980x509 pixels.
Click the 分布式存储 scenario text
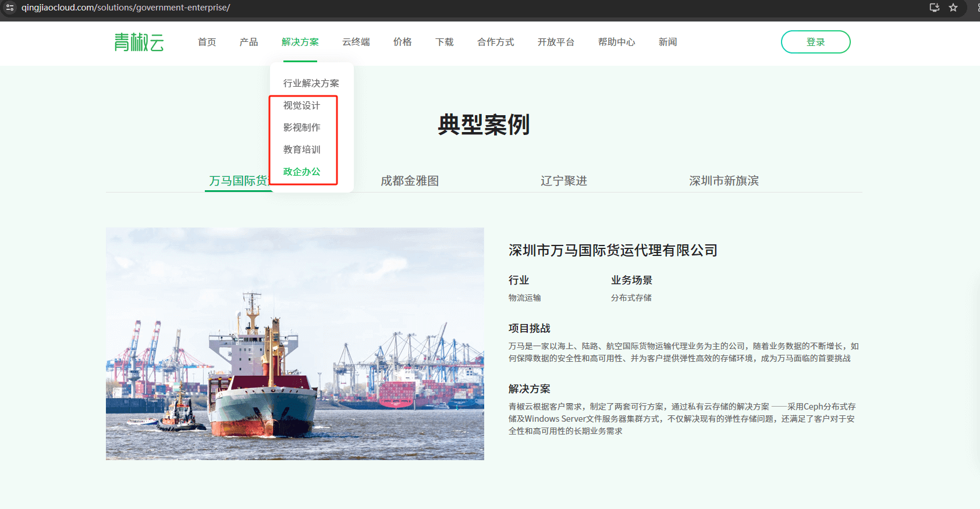click(631, 298)
